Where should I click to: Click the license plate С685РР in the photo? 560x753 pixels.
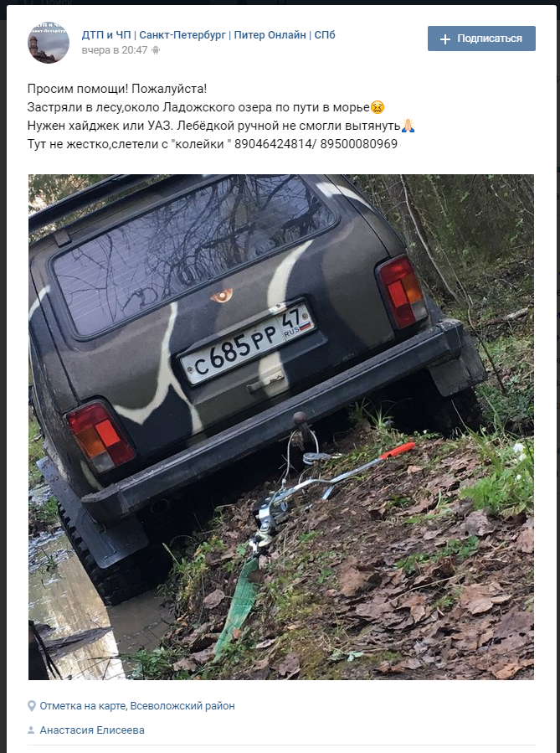point(247,344)
